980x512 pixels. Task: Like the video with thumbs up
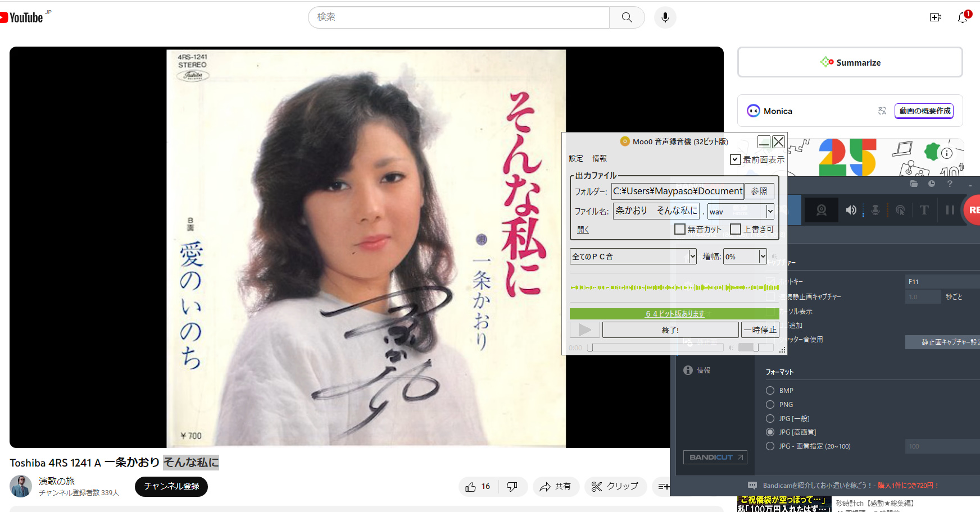(x=478, y=487)
